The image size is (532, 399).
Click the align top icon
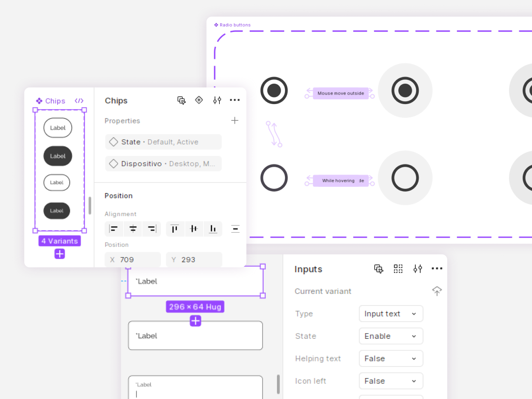(x=175, y=229)
